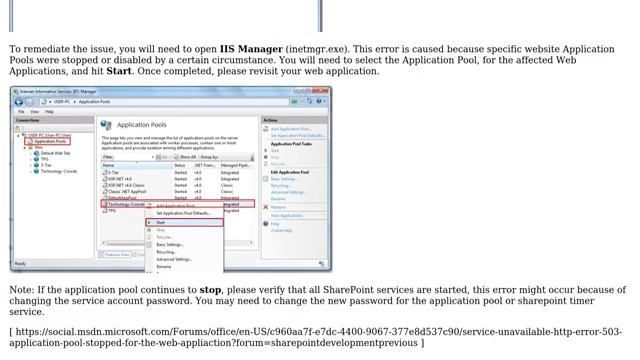Click Basic Settings in the Actions pane

click(284, 179)
